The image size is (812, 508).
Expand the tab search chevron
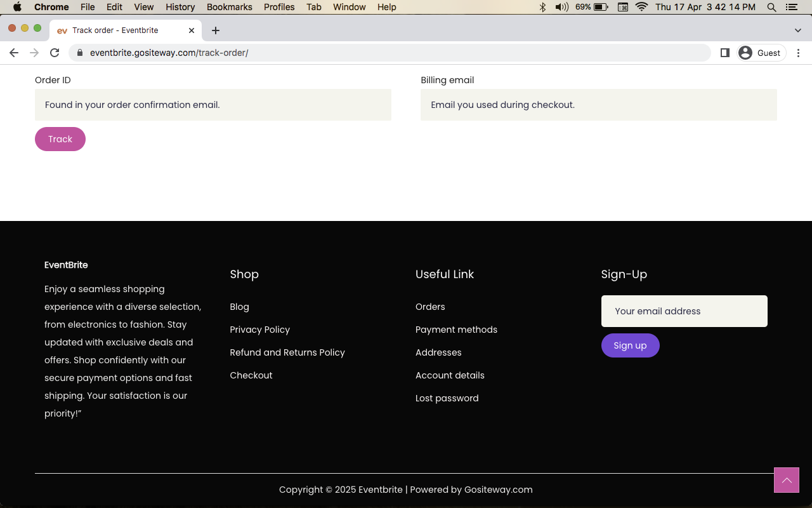(798, 30)
